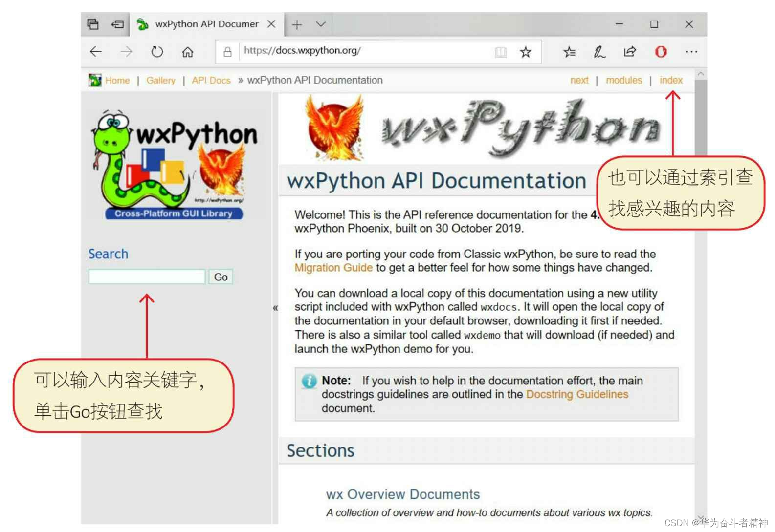
Task: Go forward with the right arrow
Action: click(126, 51)
